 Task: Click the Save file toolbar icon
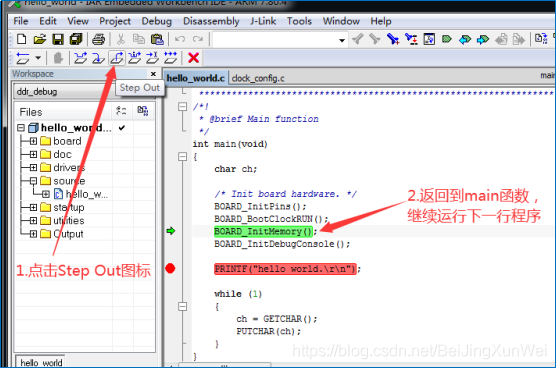pos(58,39)
